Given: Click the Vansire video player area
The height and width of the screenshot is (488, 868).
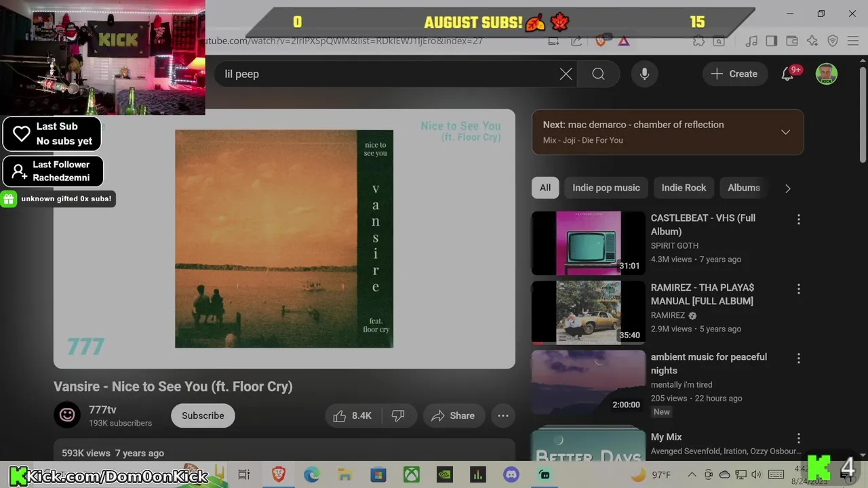Looking at the screenshot, I should pyautogui.click(x=284, y=239).
